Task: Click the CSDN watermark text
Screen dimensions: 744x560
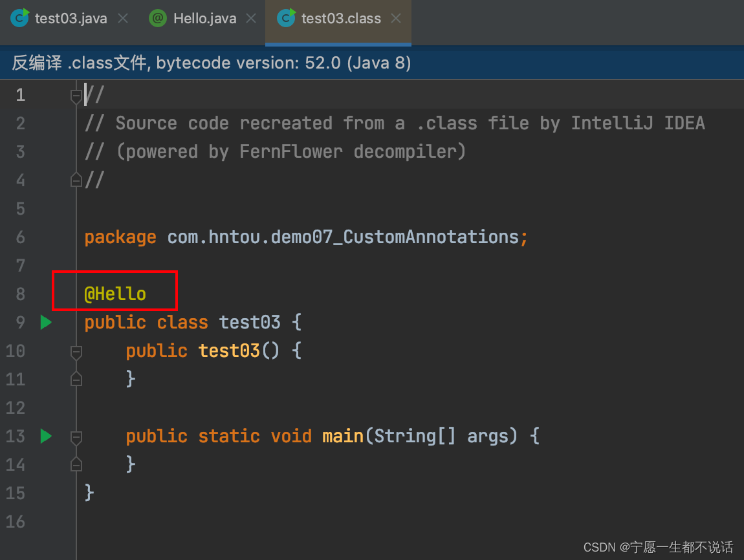Action: [x=658, y=546]
